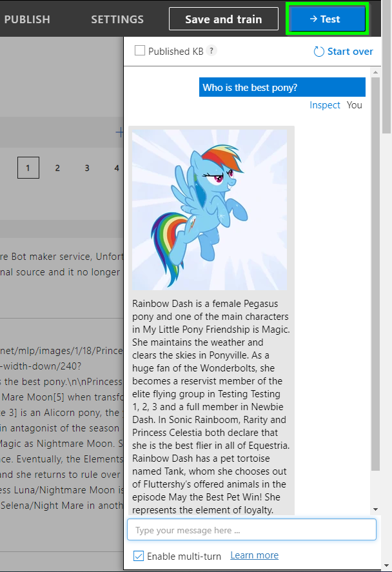This screenshot has width=392, height=572.
Task: Click the Inspect link
Action: 325,105
